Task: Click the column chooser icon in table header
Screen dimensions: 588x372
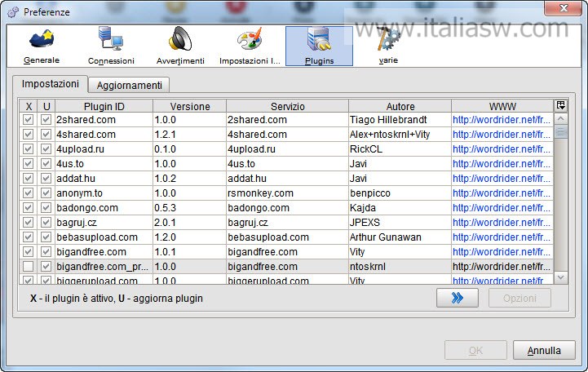Action: [561, 106]
